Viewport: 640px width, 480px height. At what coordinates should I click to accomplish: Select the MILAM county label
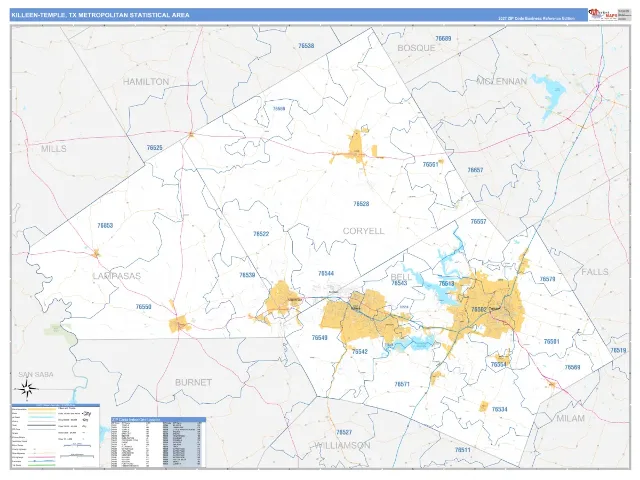point(571,418)
